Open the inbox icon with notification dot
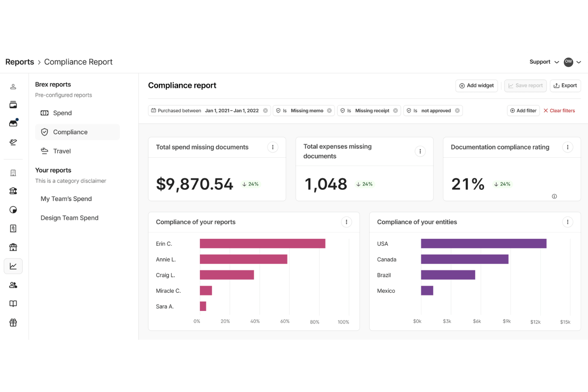Screen dimensions: 588x392 pyautogui.click(x=13, y=123)
